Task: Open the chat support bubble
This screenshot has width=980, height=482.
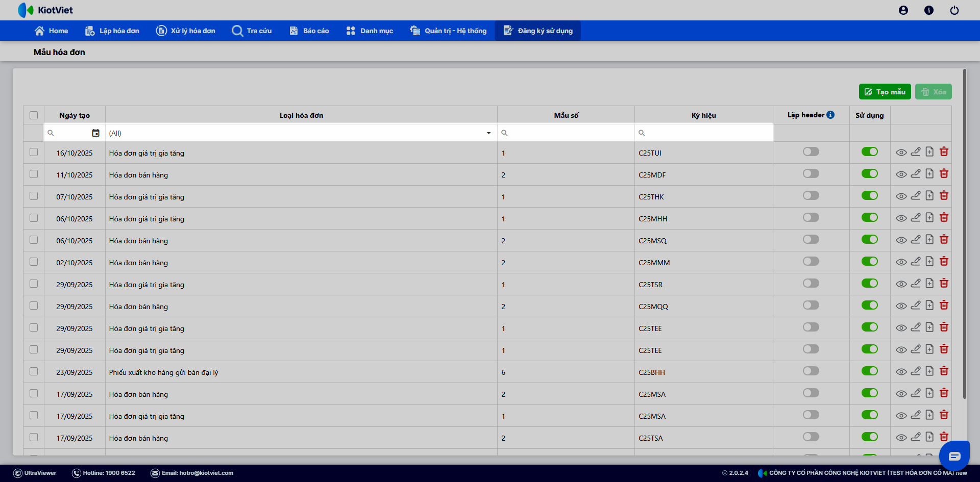Action: [954, 455]
